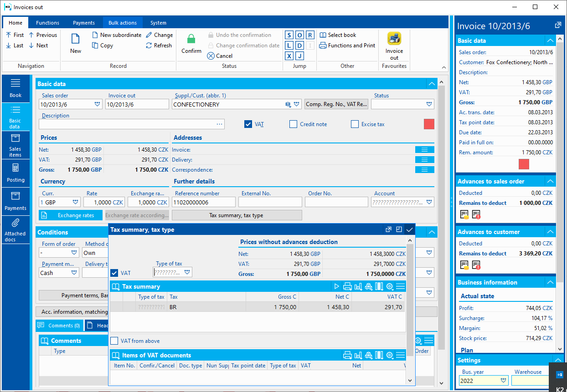The width and height of the screenshot is (567, 392).
Task: Jump using the L letter button
Action: tap(289, 46)
